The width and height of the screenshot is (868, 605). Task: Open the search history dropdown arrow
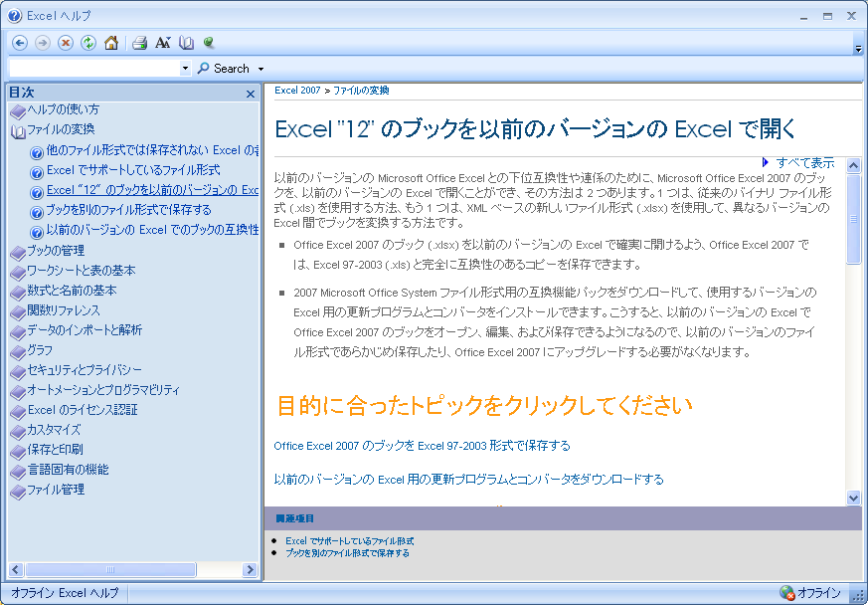coord(186,69)
